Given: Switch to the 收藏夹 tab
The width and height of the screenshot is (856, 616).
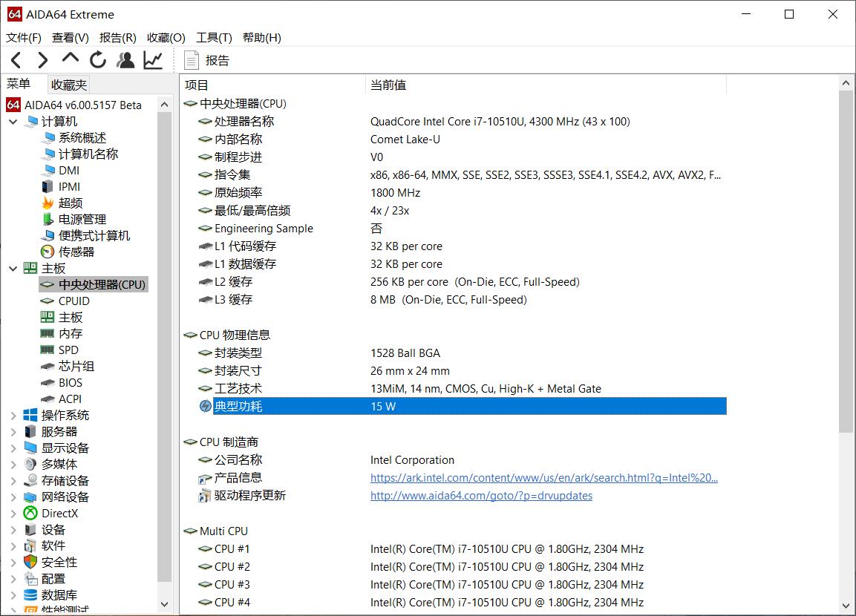Looking at the screenshot, I should [x=68, y=85].
